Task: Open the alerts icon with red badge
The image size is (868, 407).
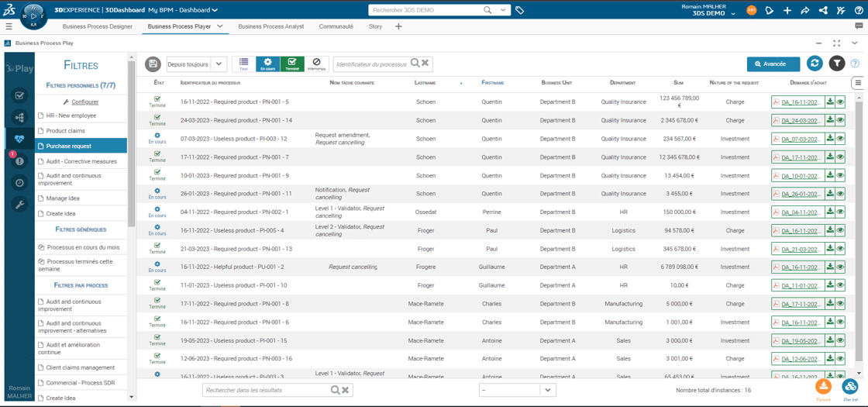Action: 19,161
